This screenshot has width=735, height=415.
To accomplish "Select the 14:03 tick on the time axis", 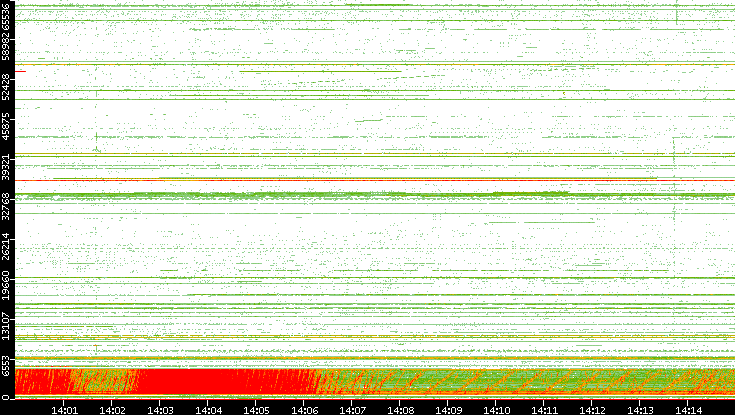I will [x=160, y=408].
